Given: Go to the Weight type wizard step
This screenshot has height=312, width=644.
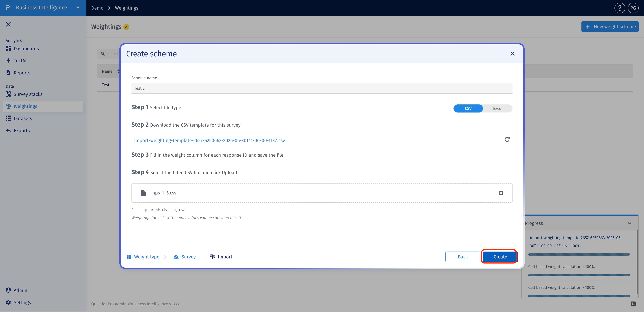Looking at the screenshot, I should tap(143, 257).
